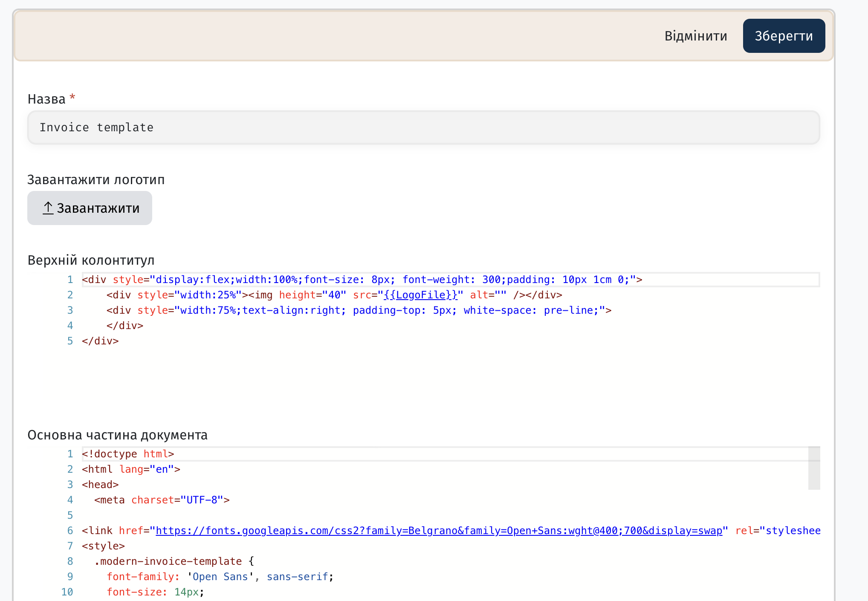Screen dimensions: 868x601
Task: Click the <!doctype html> line
Action: [x=128, y=454]
